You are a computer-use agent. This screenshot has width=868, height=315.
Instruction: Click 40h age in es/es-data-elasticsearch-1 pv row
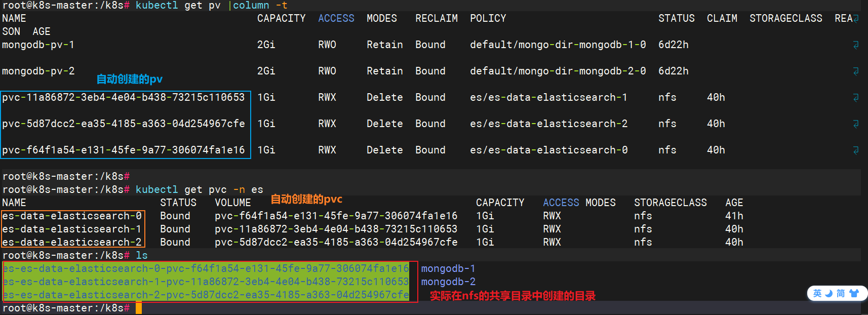[x=716, y=97]
